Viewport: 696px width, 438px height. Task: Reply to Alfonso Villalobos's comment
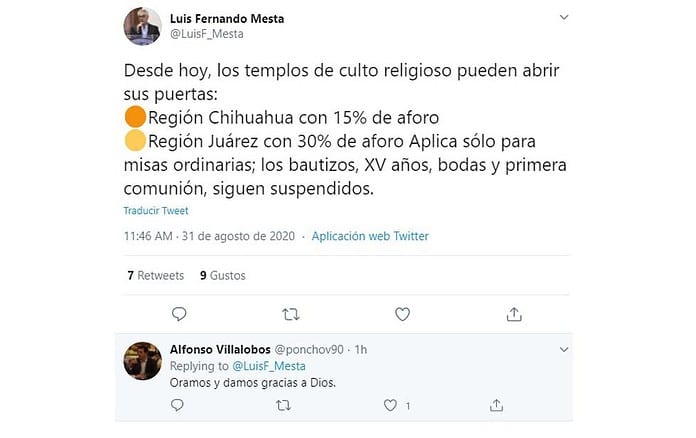click(176, 406)
